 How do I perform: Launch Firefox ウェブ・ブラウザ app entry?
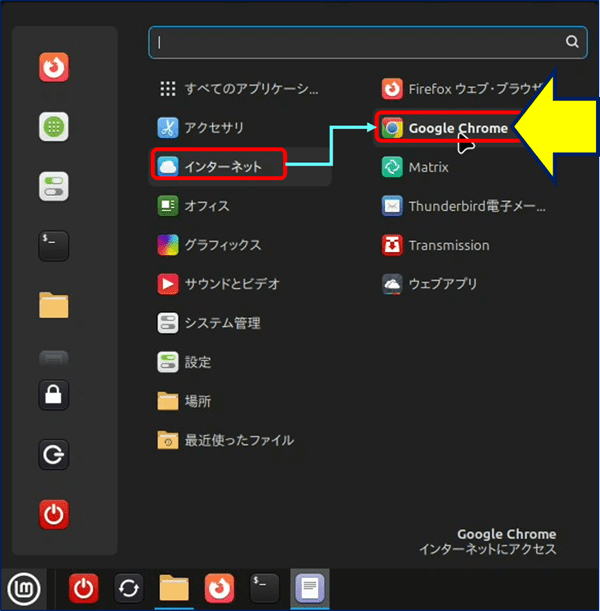point(464,89)
